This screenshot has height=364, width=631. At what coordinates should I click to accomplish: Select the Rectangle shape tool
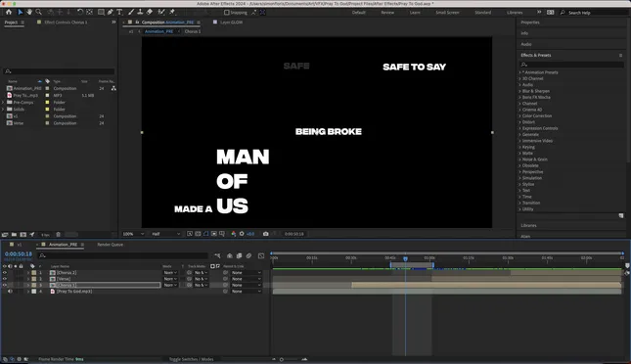coord(101,12)
